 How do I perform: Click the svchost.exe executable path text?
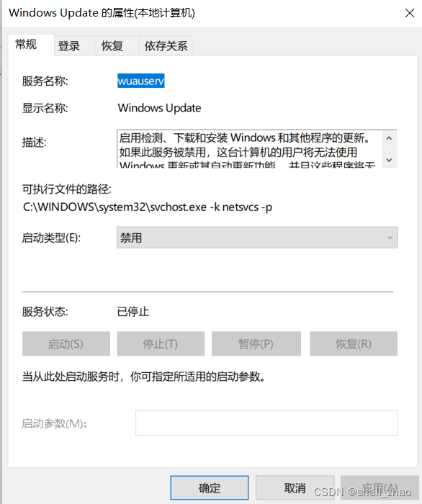click(148, 207)
